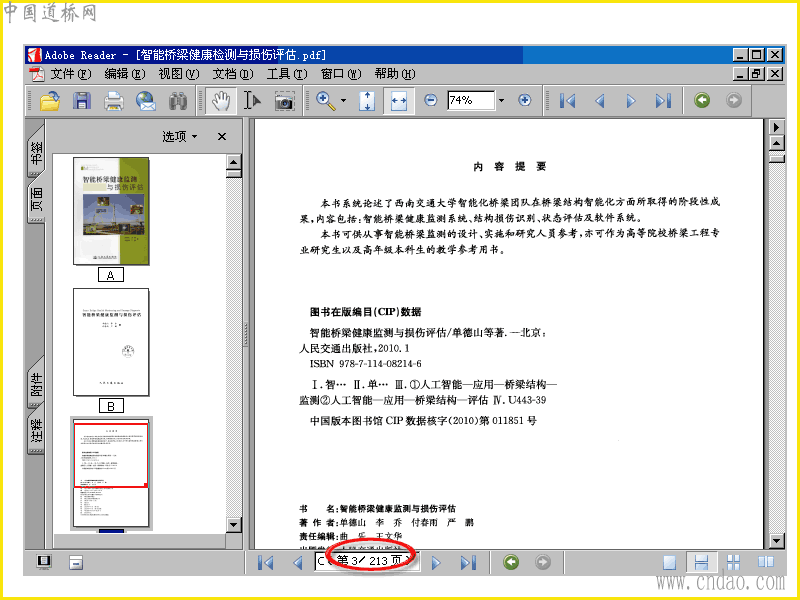Select the cover page thumbnail A
This screenshot has height=600, width=800.
[x=111, y=211]
